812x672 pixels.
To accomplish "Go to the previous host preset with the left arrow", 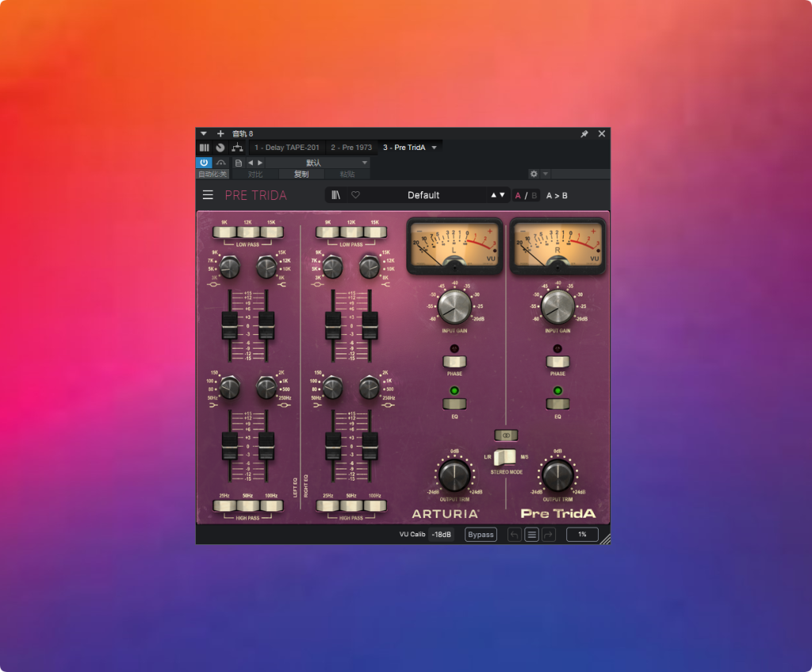I will [251, 163].
